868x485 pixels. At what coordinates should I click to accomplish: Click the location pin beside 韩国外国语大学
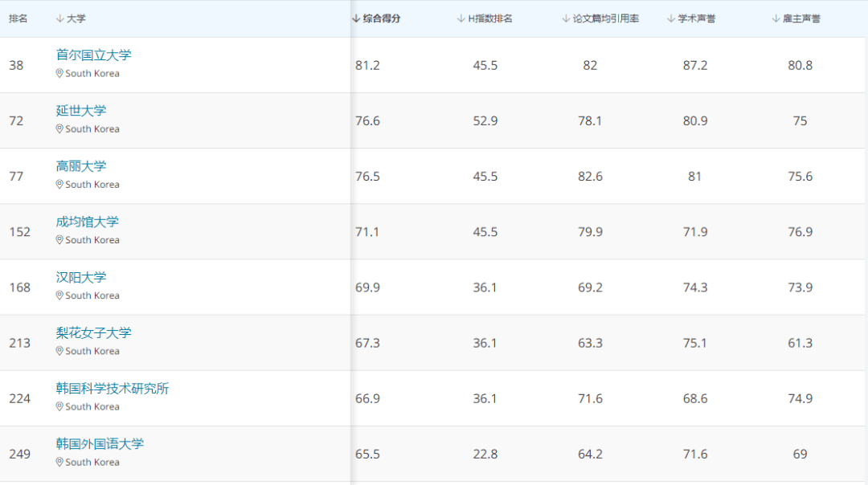click(59, 462)
